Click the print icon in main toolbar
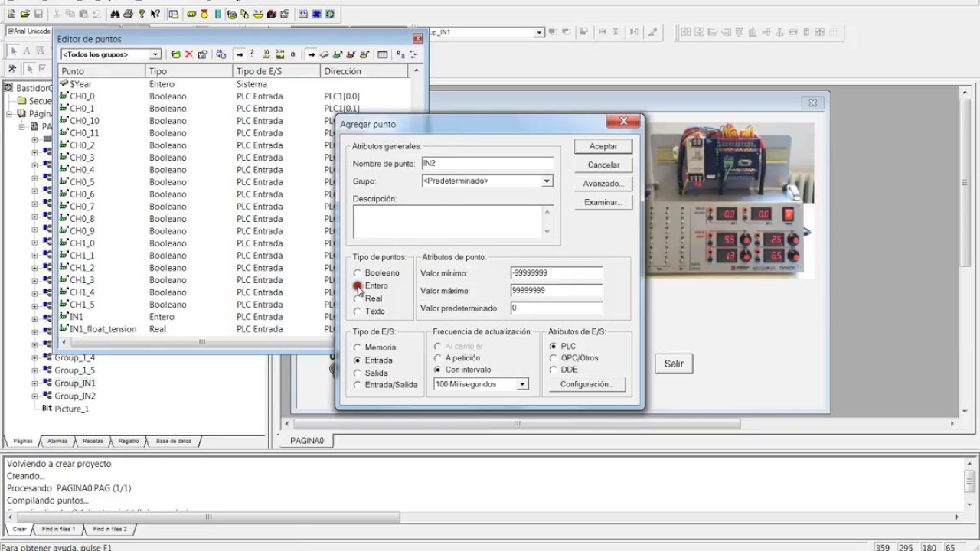Viewport: 980px width, 551px height. pos(128,14)
